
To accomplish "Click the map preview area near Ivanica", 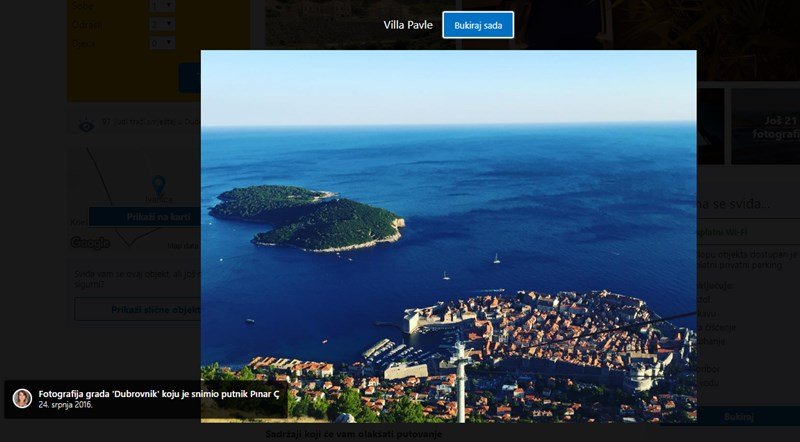I will pyautogui.click(x=134, y=199).
